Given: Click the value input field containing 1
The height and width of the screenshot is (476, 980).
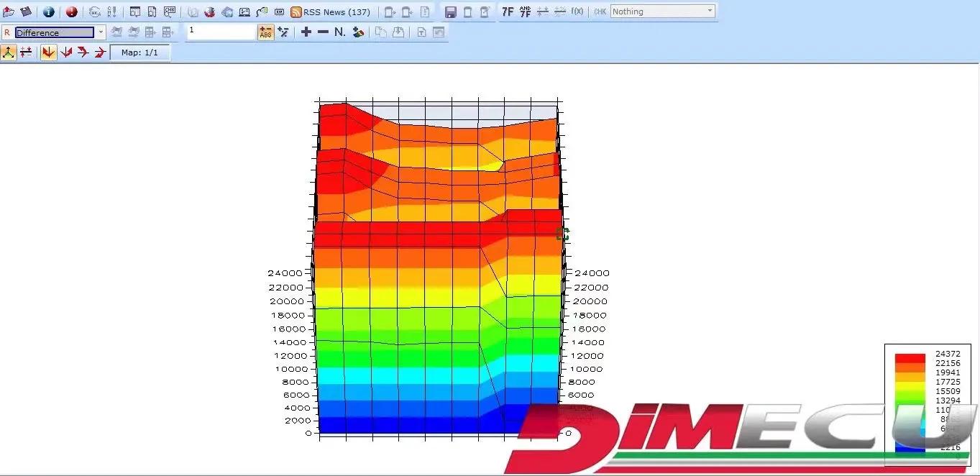Looking at the screenshot, I should 221,32.
